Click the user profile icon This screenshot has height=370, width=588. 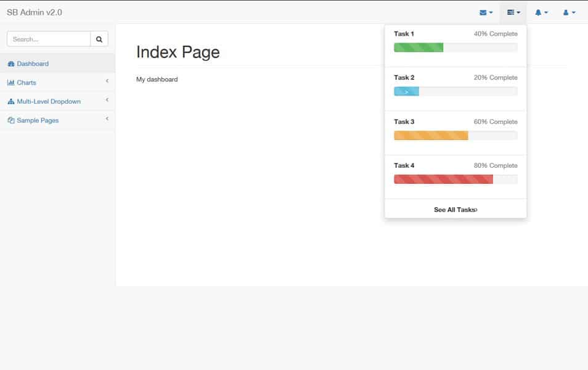568,12
